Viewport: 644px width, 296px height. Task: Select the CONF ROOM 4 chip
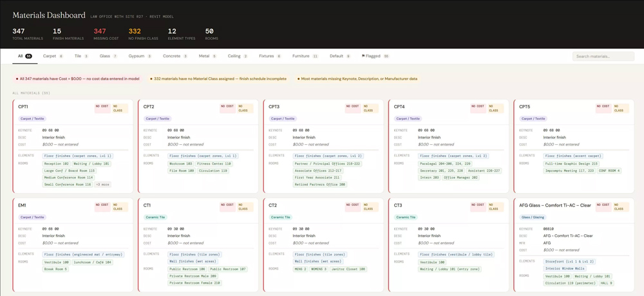click(x=609, y=171)
